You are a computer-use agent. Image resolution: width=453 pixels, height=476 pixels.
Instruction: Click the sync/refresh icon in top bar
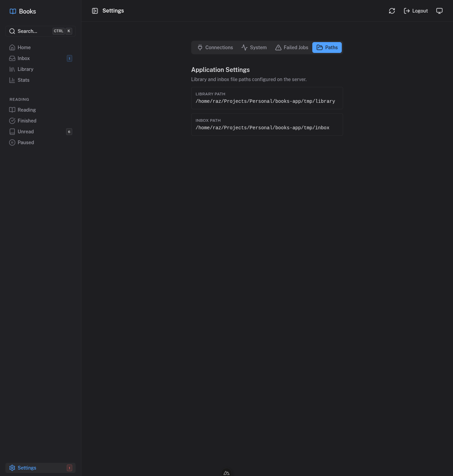point(392,11)
